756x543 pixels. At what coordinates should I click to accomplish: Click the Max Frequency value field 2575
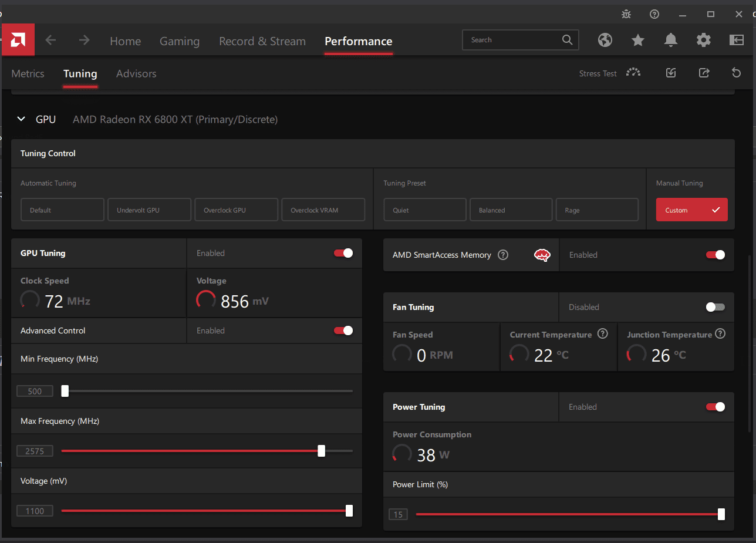[35, 451]
